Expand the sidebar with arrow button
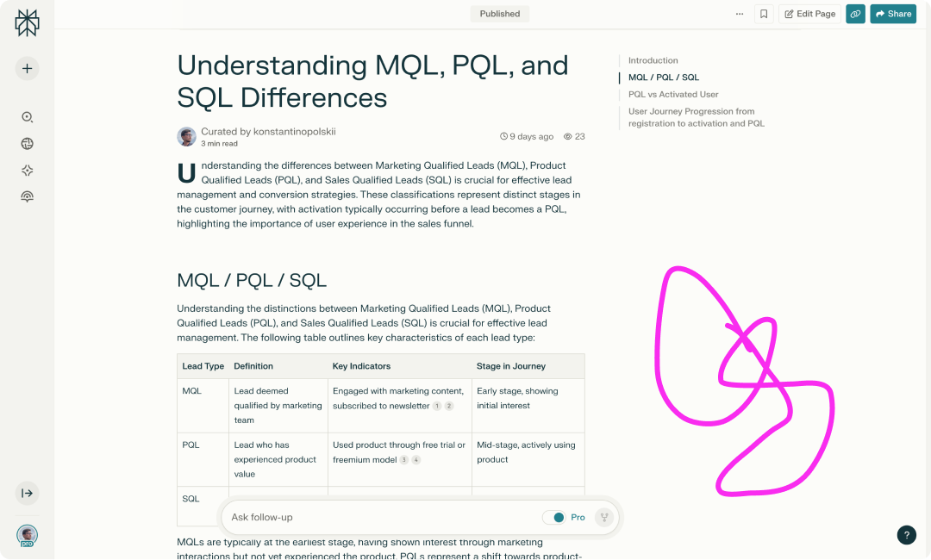This screenshot has height=560, width=931. [27, 493]
